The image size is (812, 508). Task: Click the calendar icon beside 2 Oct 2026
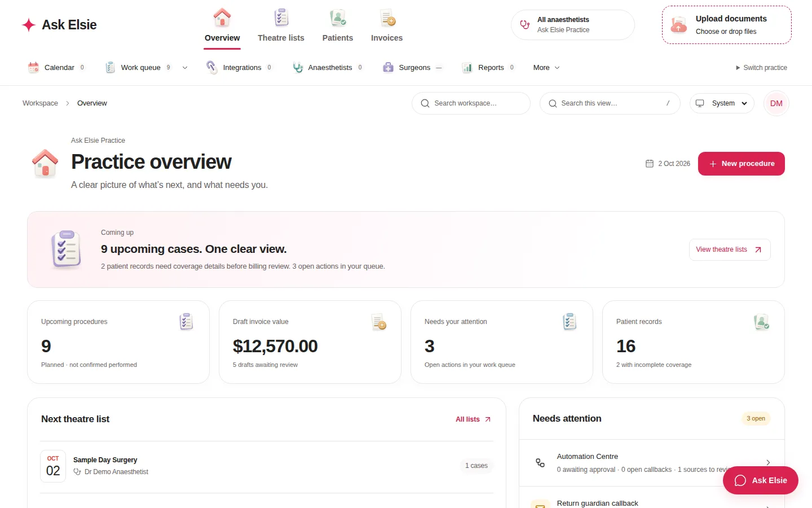[650, 164]
